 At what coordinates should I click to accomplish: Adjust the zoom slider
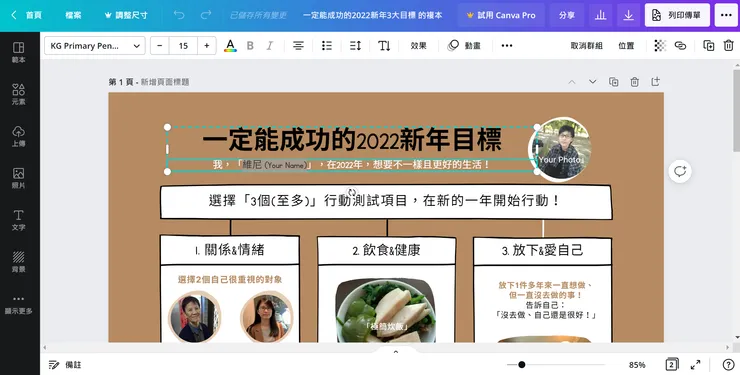point(521,365)
